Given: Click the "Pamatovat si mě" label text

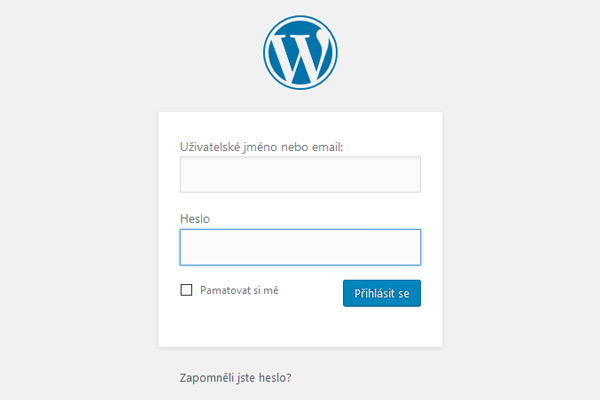Looking at the screenshot, I should tap(239, 291).
